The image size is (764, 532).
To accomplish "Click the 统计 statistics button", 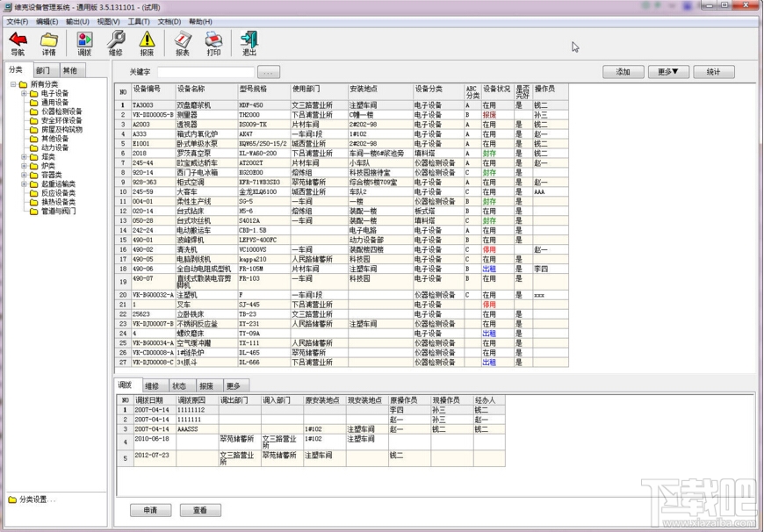I will click(x=713, y=72).
